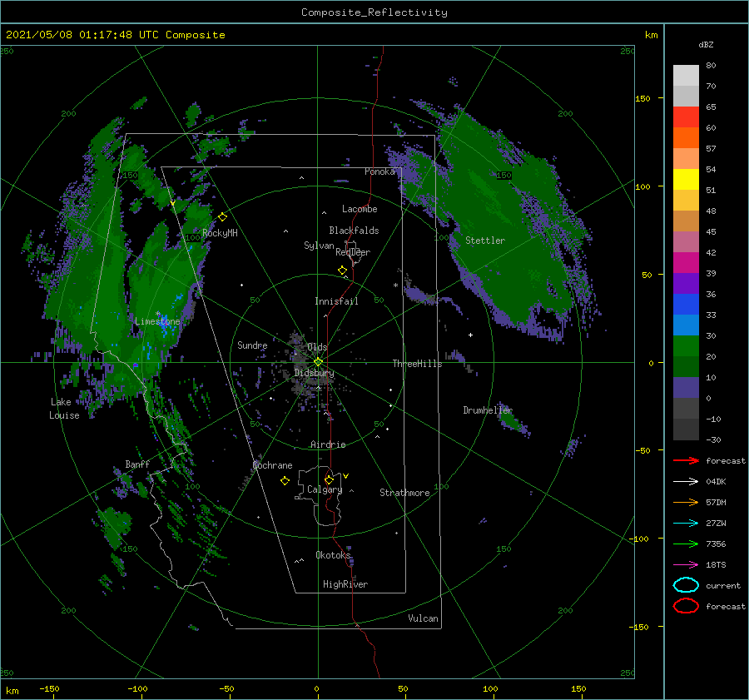Screen dimensions: 749x700
Task: Click the 54 dBZ yellow color swatch
Action: pos(686,180)
